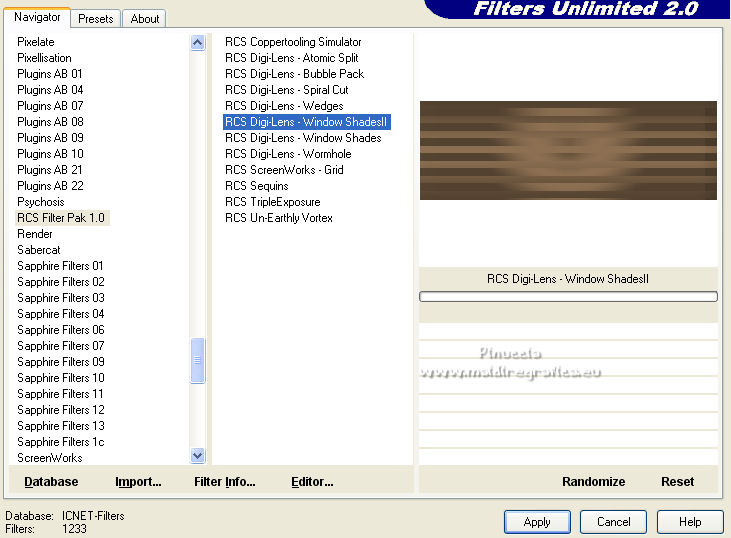The image size is (731, 538).
Task: Select Psychosis category
Action: (x=41, y=202)
